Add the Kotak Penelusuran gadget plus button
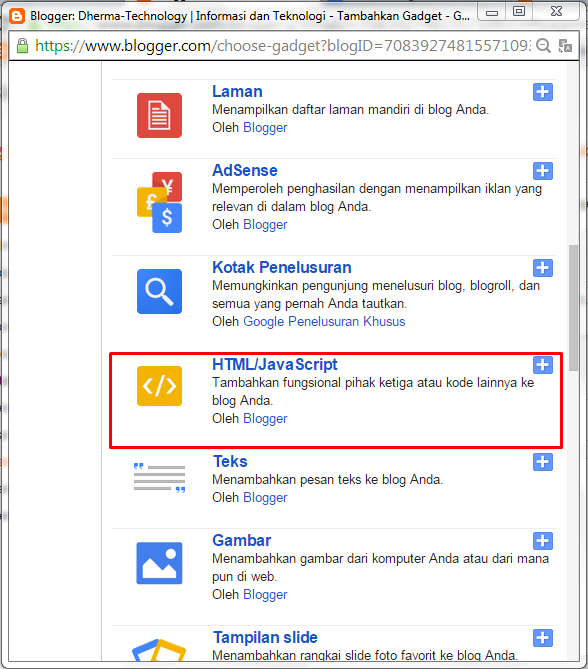This screenshot has width=588, height=669. (x=543, y=268)
